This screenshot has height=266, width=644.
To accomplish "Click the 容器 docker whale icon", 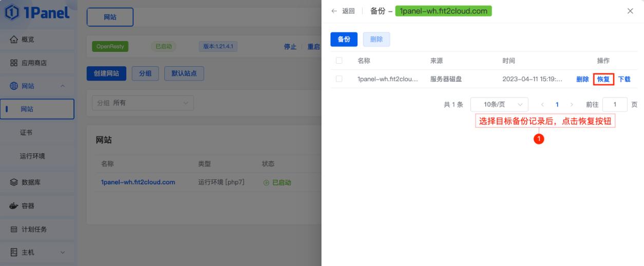I will (x=14, y=206).
